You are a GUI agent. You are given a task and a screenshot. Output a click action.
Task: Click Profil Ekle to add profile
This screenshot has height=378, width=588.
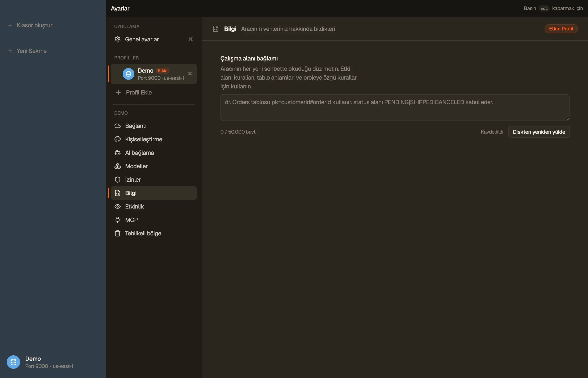(154, 93)
